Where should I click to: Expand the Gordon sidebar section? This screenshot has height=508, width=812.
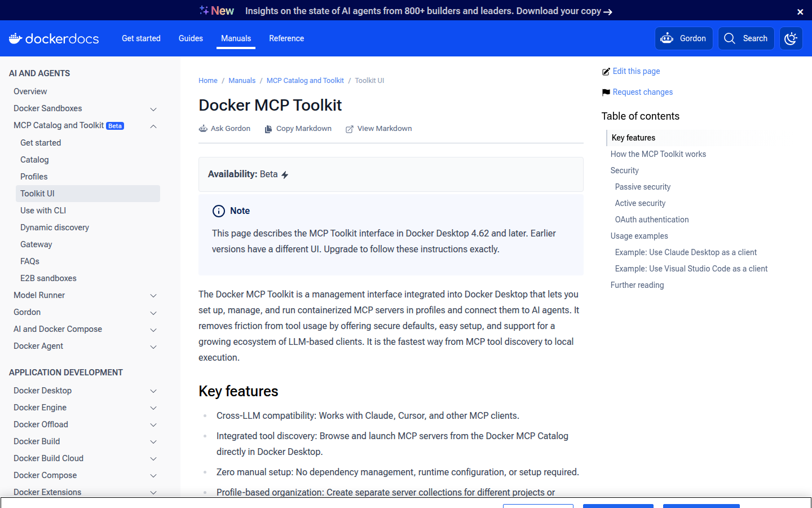(x=153, y=313)
